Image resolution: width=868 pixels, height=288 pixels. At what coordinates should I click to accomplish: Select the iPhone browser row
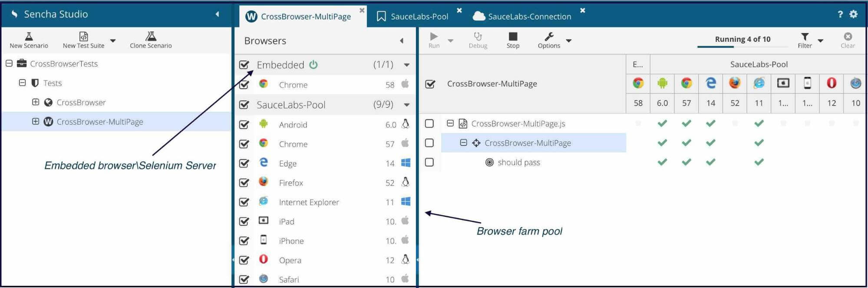[325, 241]
